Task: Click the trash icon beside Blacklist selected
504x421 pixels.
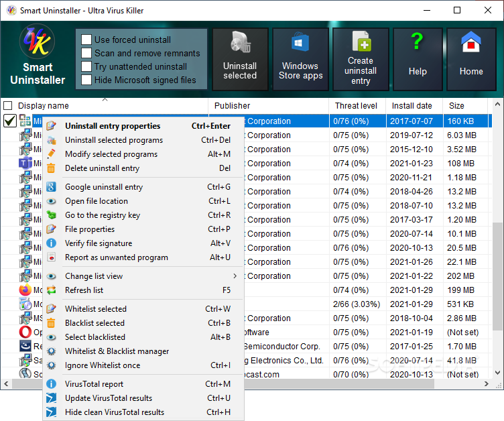Action: click(x=52, y=323)
